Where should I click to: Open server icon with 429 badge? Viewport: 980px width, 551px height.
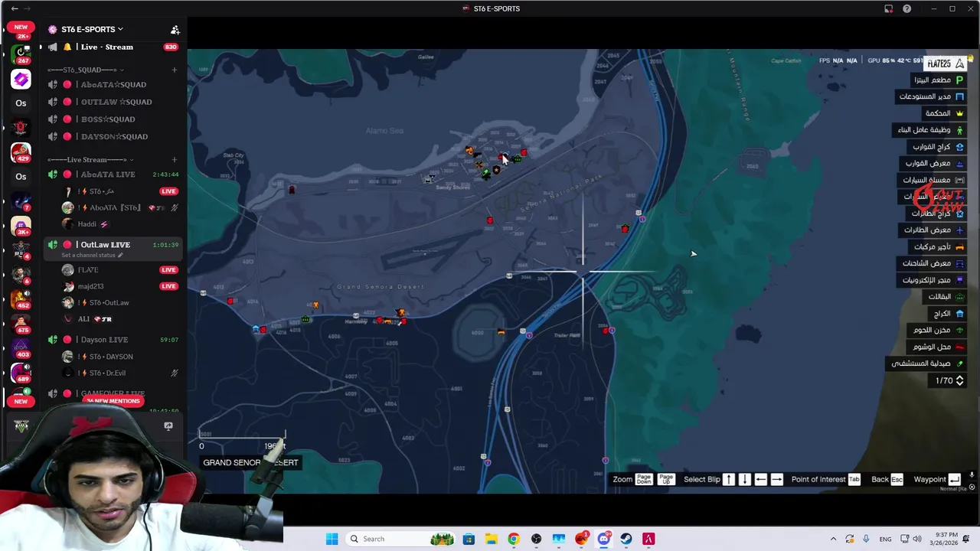coord(21,152)
